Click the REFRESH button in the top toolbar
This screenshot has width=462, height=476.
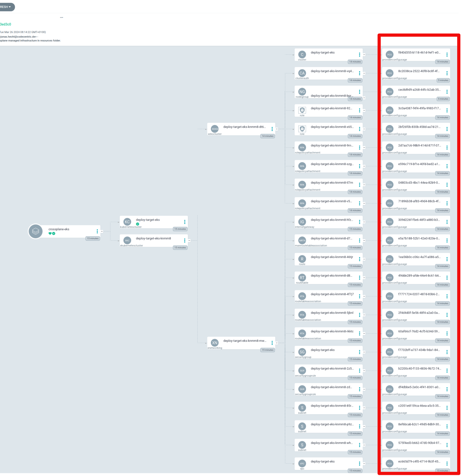(5, 5)
